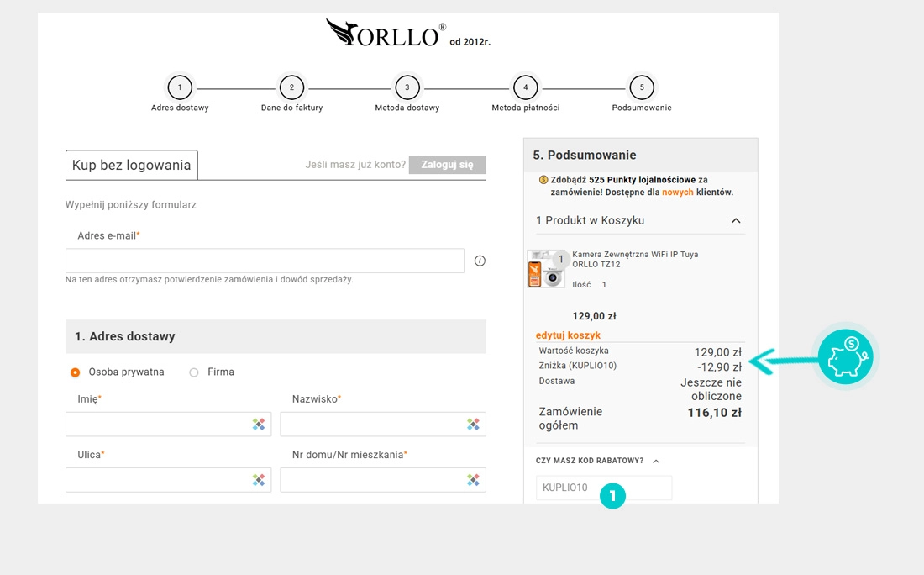Jump to step 5 Podsumowanie

(641, 87)
